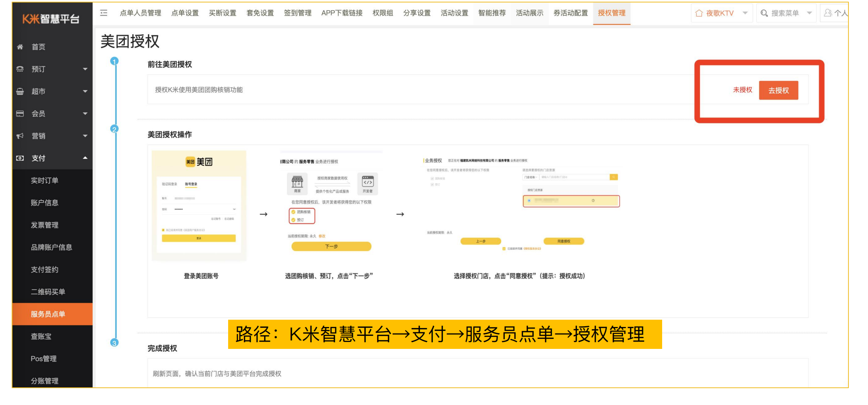Click the 预订 sidebar icon
Image resolution: width=868 pixels, height=405 pixels.
pyautogui.click(x=20, y=69)
